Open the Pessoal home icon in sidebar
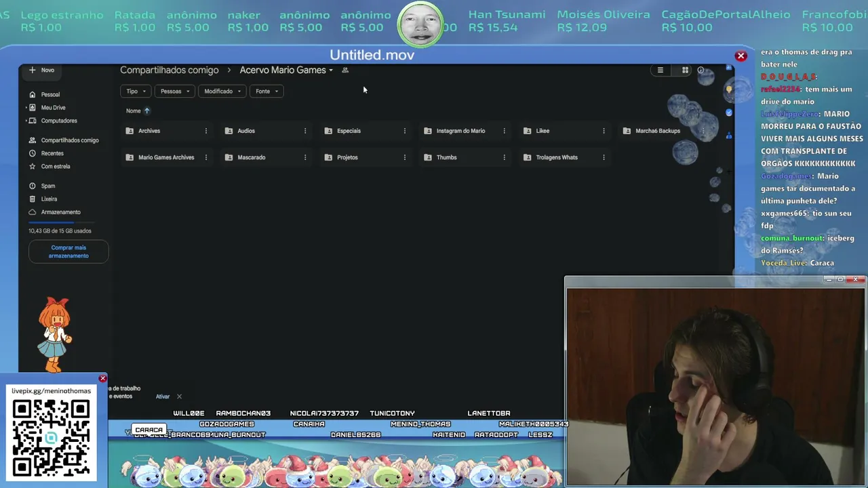The image size is (868, 488). pos(32,95)
